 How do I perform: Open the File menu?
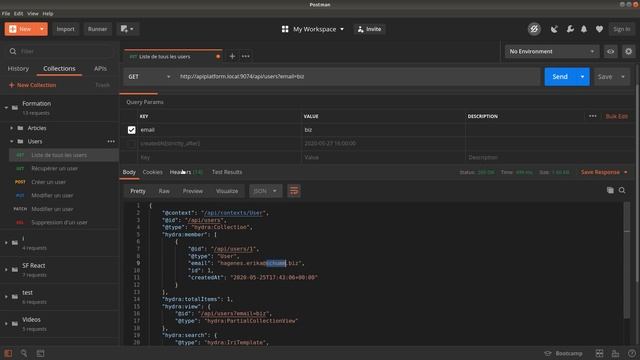tap(6, 13)
